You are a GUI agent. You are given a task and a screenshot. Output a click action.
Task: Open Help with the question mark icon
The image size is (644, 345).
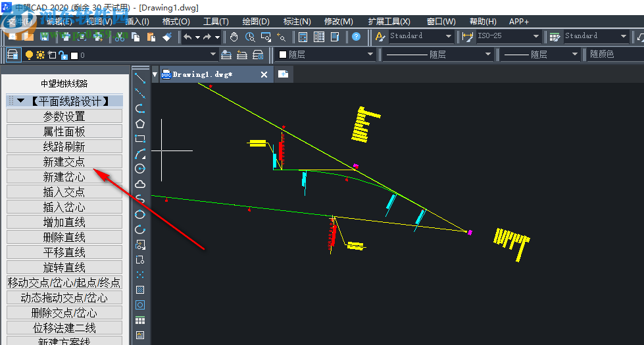(x=356, y=37)
